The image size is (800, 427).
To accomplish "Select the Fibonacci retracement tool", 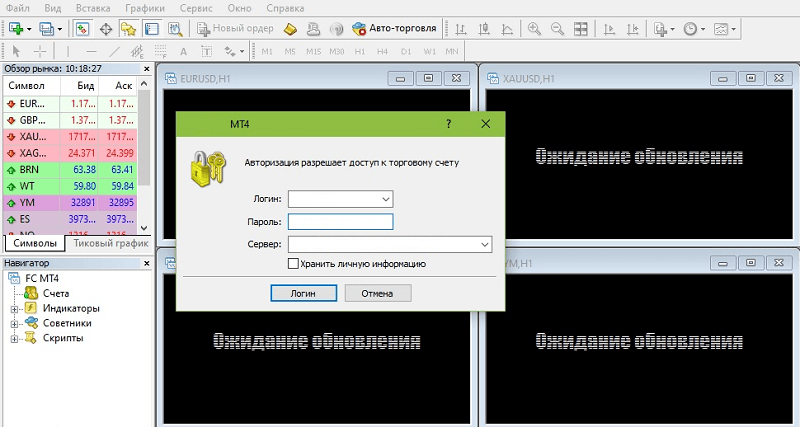I will [x=160, y=52].
